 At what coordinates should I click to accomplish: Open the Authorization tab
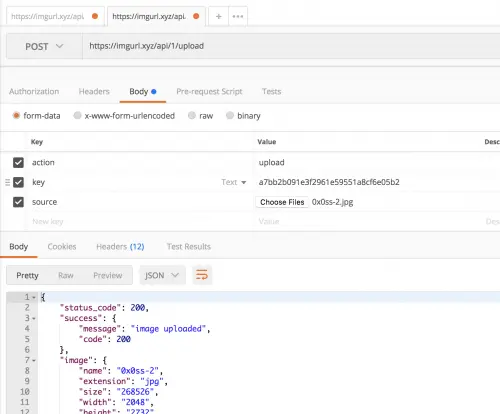point(34,91)
